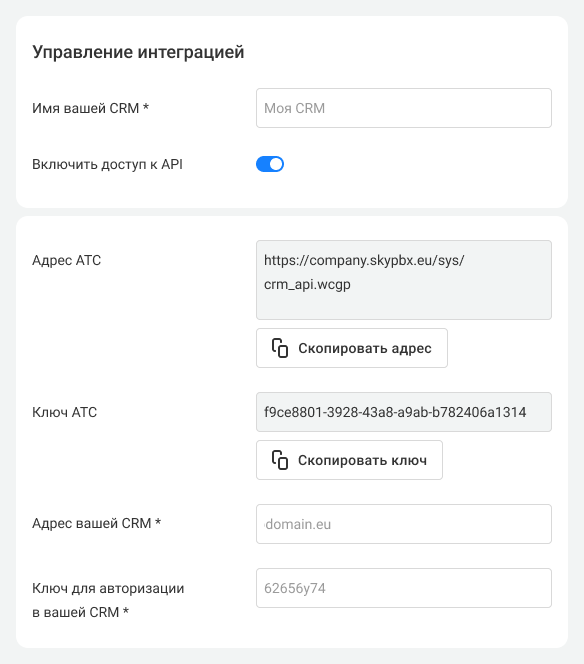Click the asterisk after "в вашей CRM"
The width and height of the screenshot is (584, 664).
pyautogui.click(x=125, y=611)
